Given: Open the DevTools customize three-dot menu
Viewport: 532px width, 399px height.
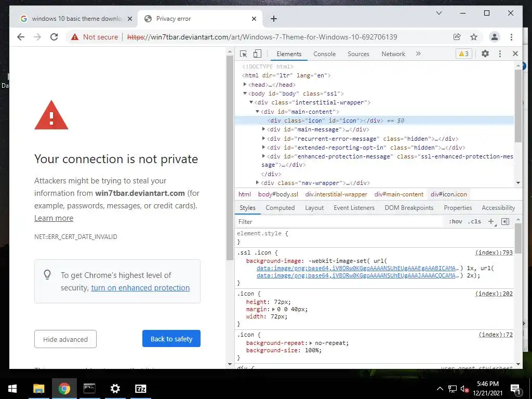Looking at the screenshot, I should click(x=500, y=54).
